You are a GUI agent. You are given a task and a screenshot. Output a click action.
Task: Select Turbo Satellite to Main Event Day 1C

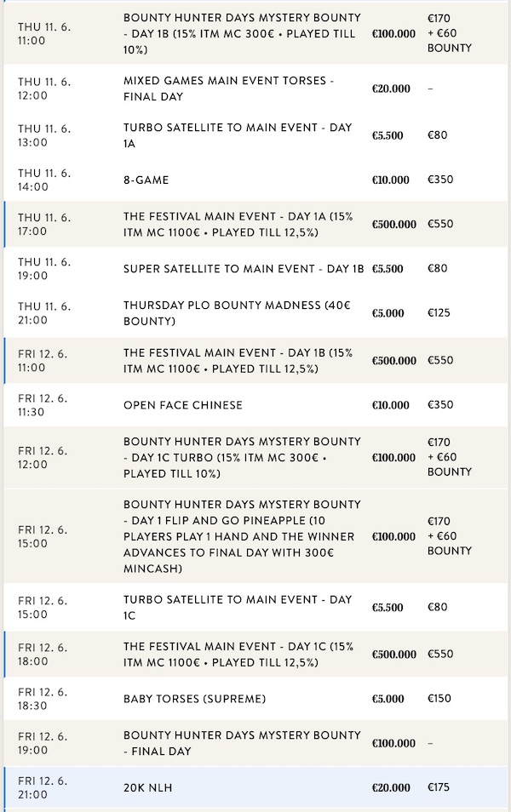(255, 608)
